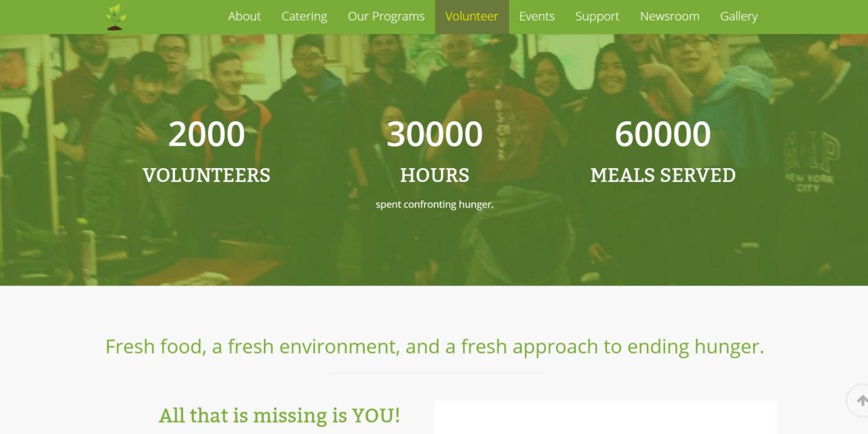Open the Catering page
Screen dimensions: 868x434
click(x=304, y=17)
